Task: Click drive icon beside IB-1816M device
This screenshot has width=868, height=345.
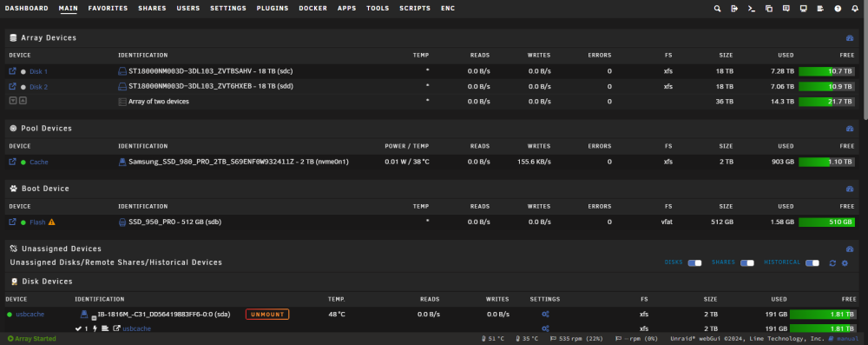Action: point(84,314)
